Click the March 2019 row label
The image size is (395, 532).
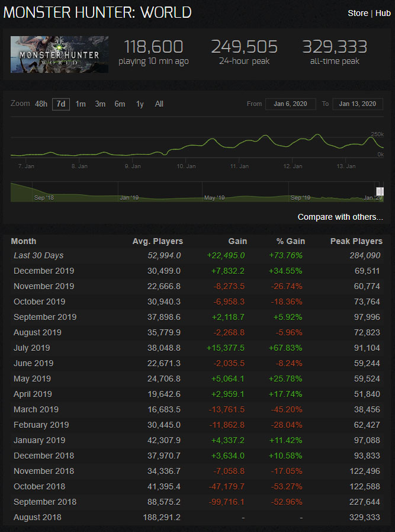36,409
